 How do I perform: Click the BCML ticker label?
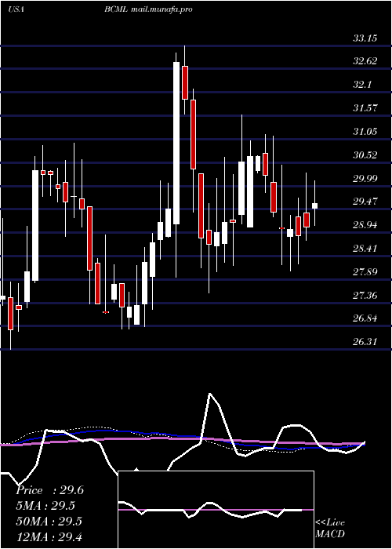pyautogui.click(x=116, y=9)
